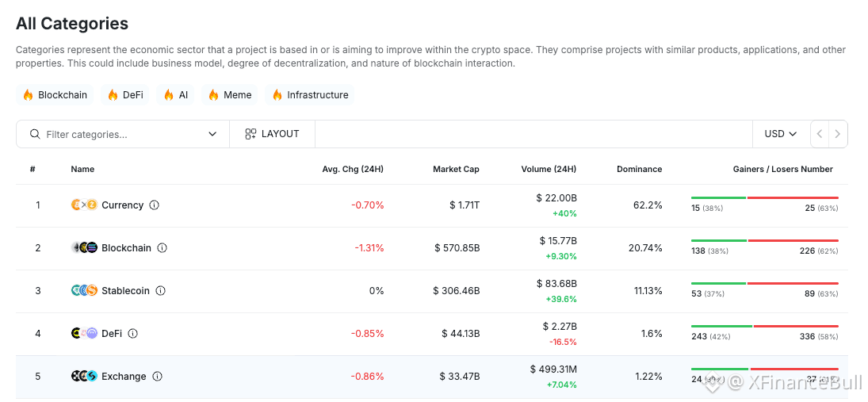Click the search magnifier icon in filter box
This screenshot has width=868, height=402.
[35, 134]
